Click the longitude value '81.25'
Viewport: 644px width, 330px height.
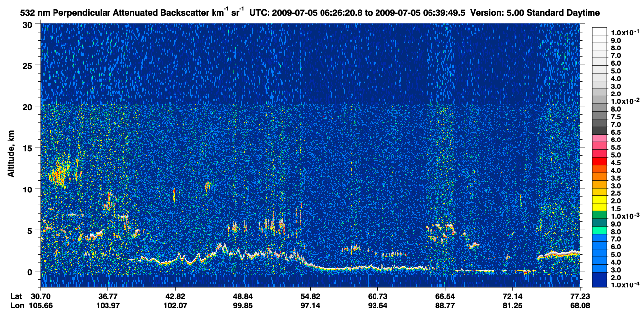click(512, 305)
